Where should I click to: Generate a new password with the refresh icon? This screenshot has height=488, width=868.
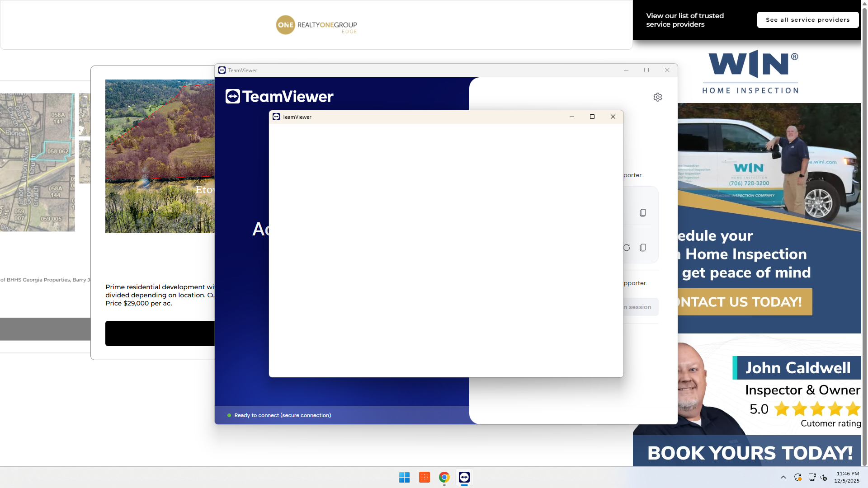click(626, 248)
